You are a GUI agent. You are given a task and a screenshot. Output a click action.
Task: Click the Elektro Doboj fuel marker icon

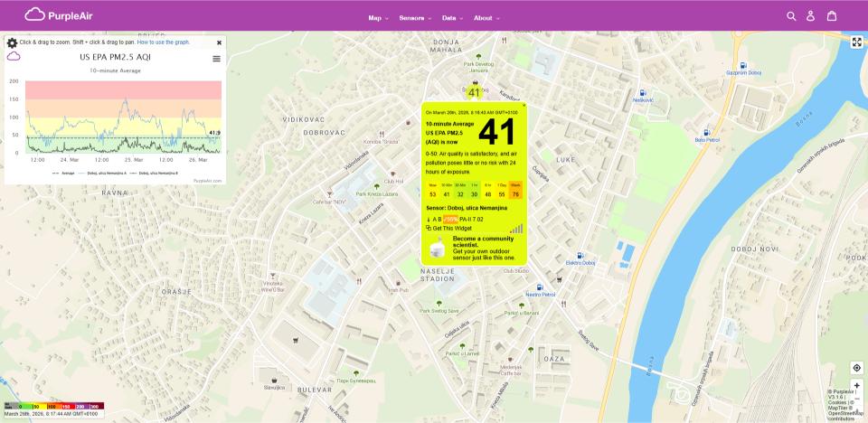(580, 255)
